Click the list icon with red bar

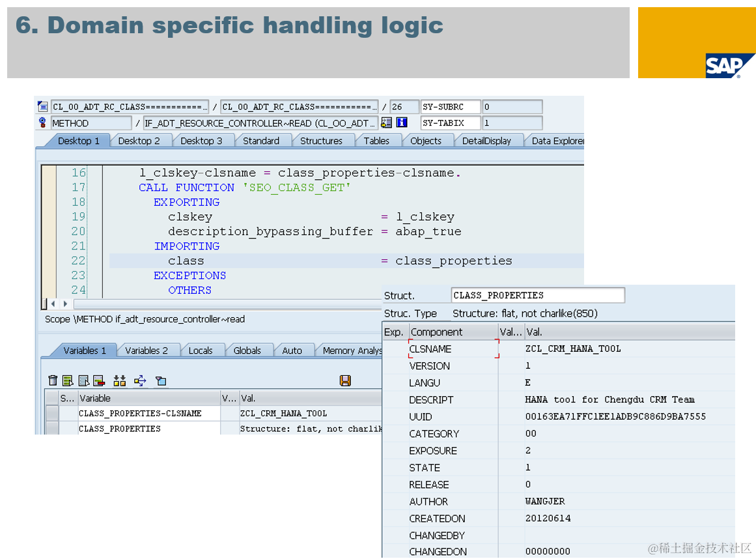(100, 380)
